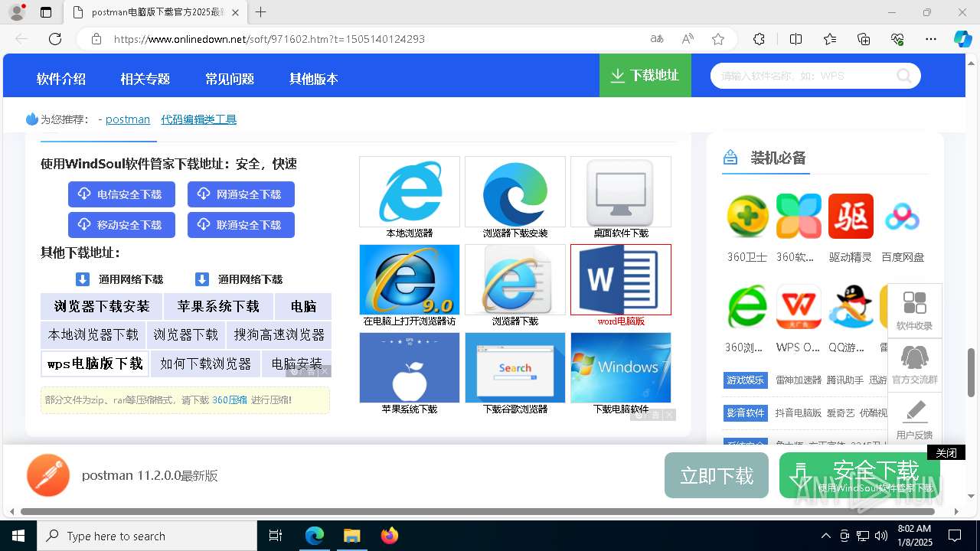The height and width of the screenshot is (551, 980).
Task: Switch to 相关专题 tab
Action: point(145,79)
